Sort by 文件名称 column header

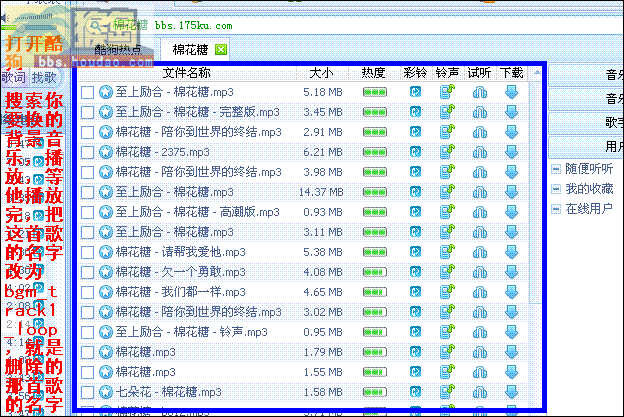(186, 73)
